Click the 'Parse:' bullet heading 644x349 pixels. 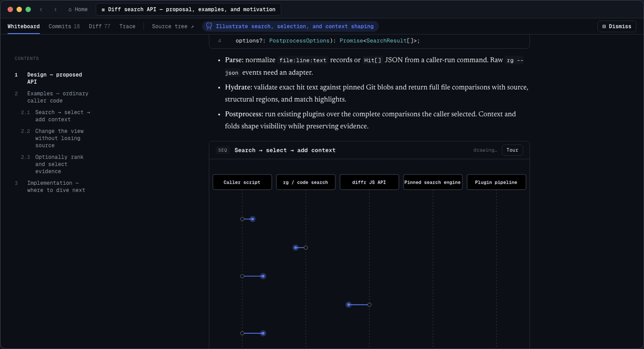point(234,60)
